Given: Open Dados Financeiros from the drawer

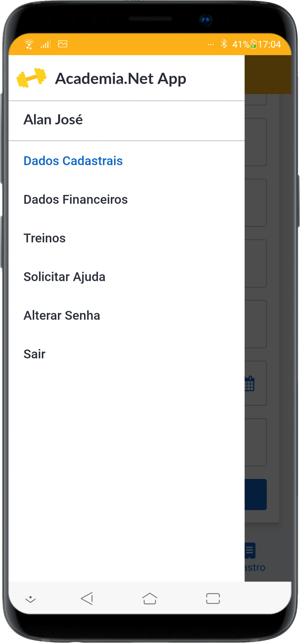Looking at the screenshot, I should tap(75, 200).
